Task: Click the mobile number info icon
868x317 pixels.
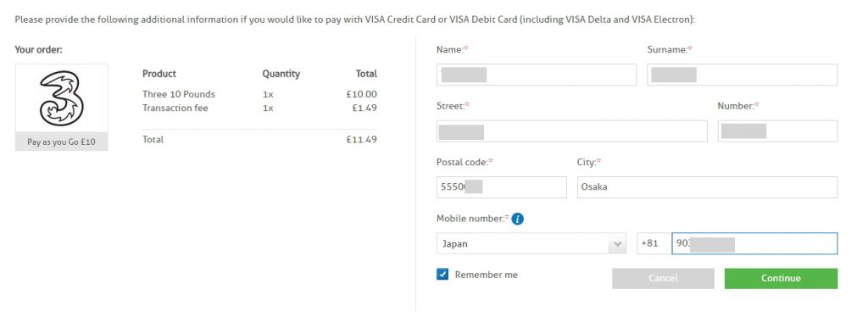Action: pos(518,219)
